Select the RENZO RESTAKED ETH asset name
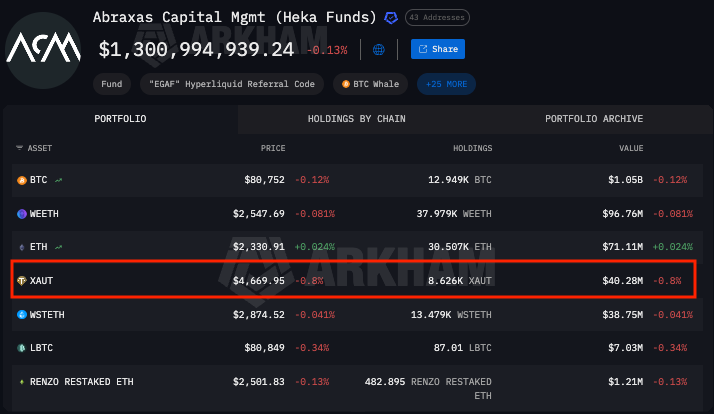This screenshot has width=714, height=414. (x=82, y=382)
